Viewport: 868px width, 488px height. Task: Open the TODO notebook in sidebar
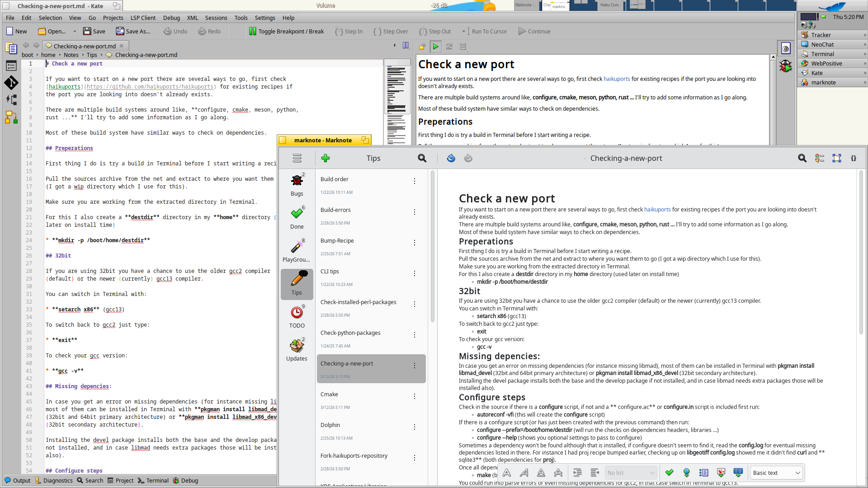pos(297,316)
